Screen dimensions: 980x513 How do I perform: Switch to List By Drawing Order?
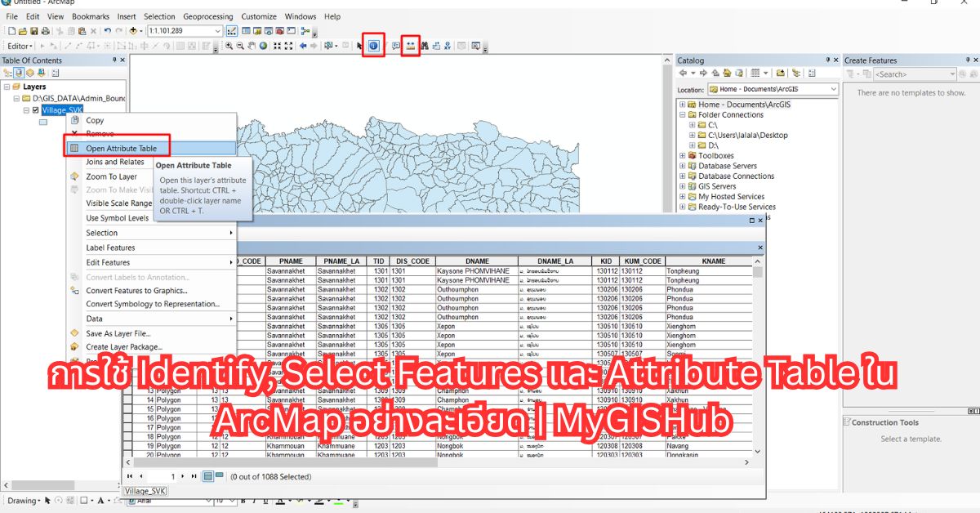pyautogui.click(x=7, y=73)
